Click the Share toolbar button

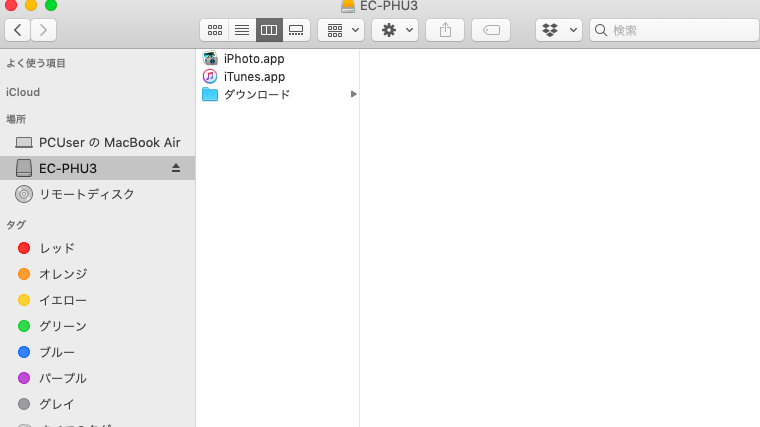445,30
